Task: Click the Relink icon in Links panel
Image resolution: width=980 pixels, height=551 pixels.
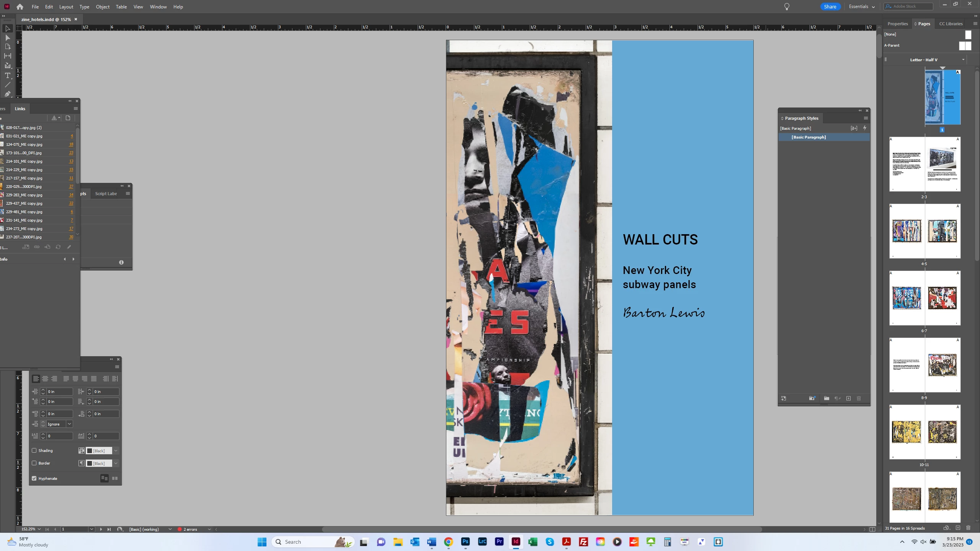Action: tap(37, 247)
